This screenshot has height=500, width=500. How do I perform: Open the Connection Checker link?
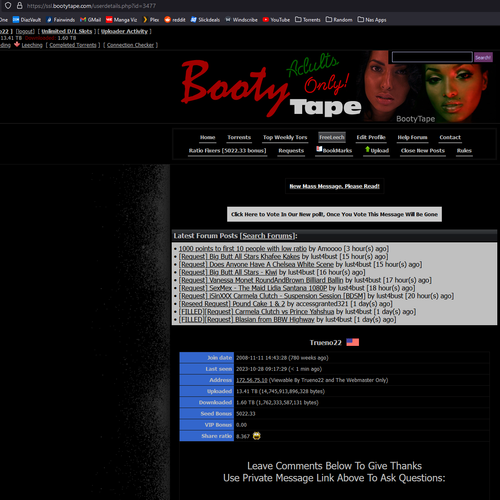click(130, 45)
